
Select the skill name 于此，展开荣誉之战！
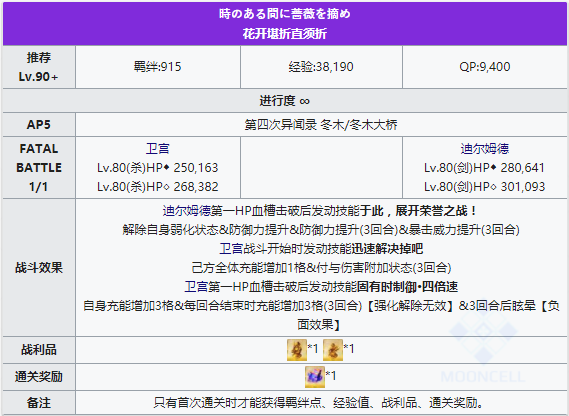click(x=419, y=211)
